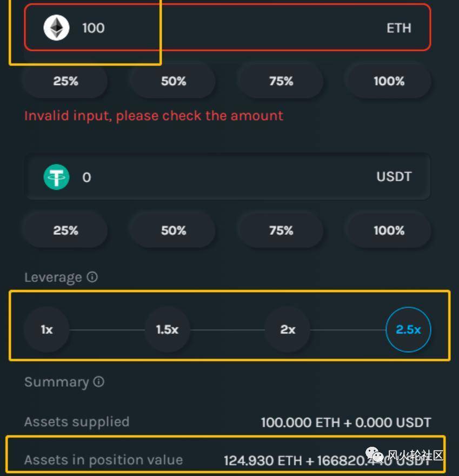Set ETH amount to 100%
Viewport: 459px width, 476px height.
coord(389,81)
